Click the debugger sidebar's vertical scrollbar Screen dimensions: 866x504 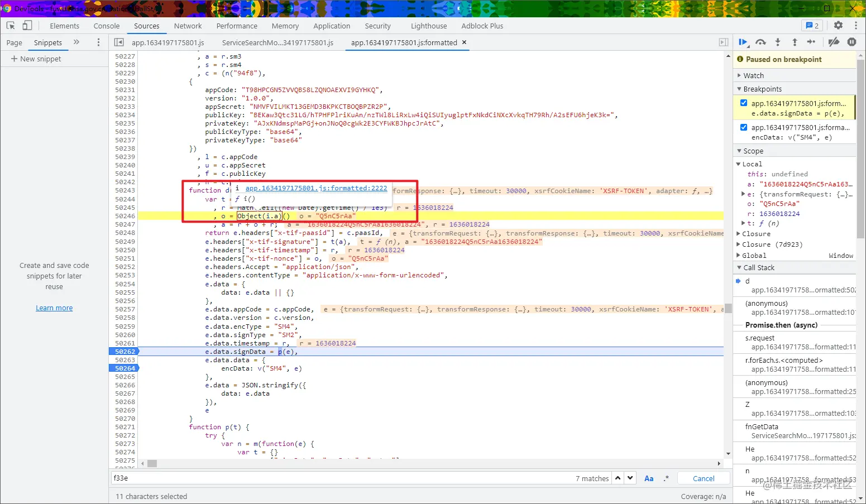860,148
